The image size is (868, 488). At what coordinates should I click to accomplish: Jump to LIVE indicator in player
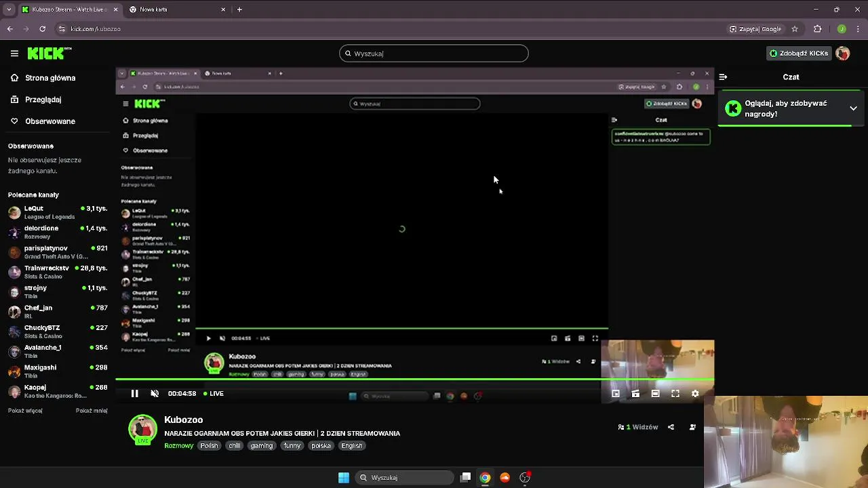213,394
